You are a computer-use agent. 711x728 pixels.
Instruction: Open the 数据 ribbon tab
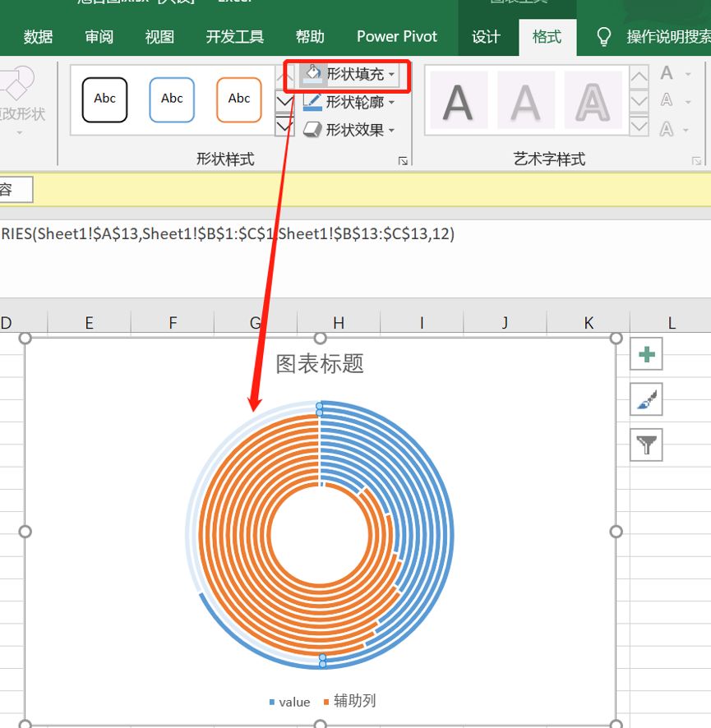38,37
